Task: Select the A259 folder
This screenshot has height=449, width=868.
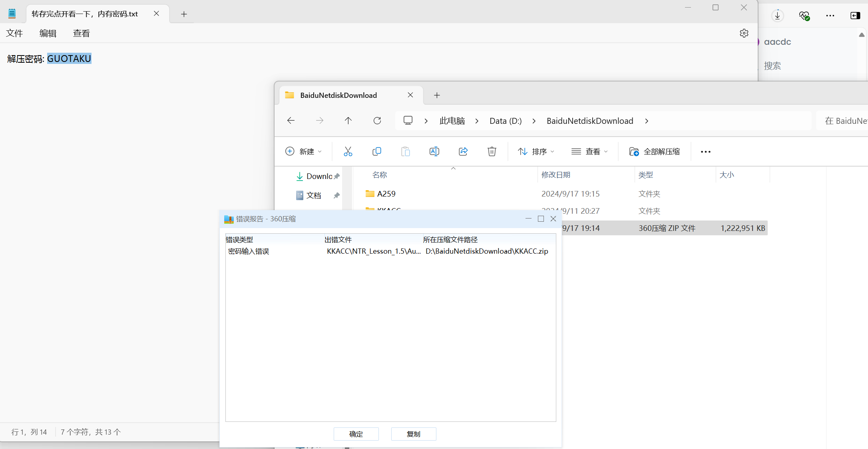Action: click(x=386, y=194)
